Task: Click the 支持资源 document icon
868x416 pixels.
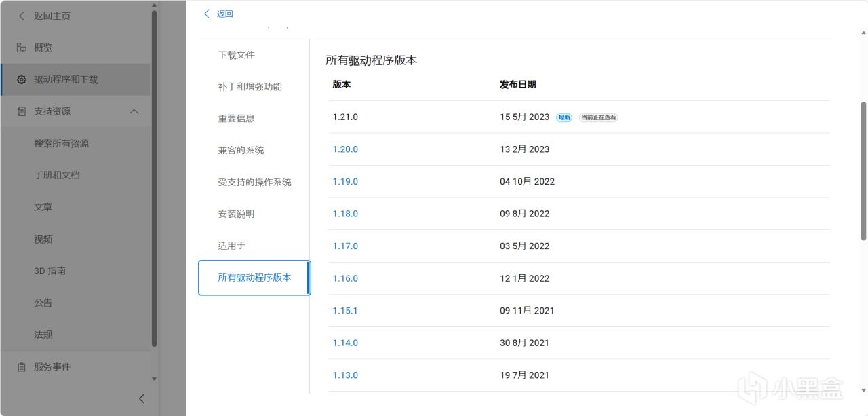Action: [x=22, y=111]
